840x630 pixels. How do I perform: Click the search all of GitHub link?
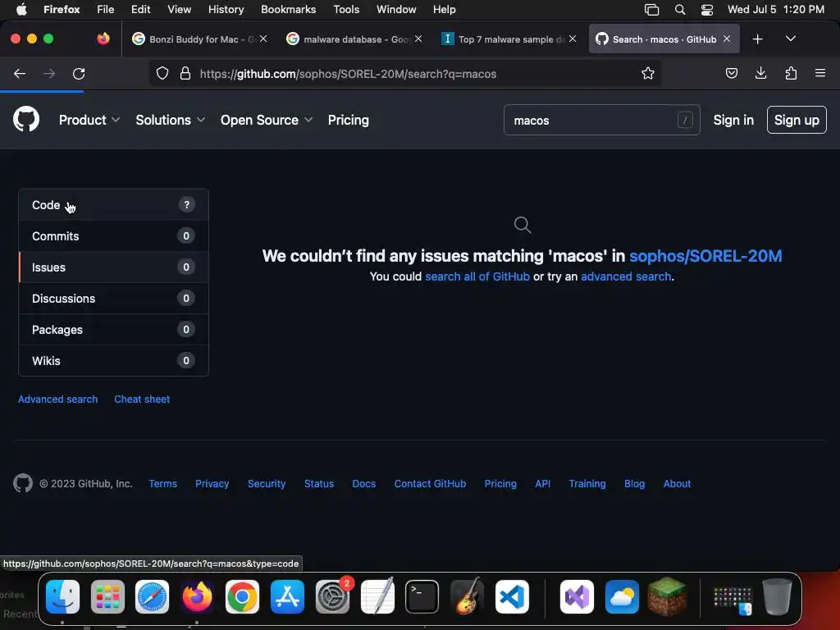click(477, 276)
